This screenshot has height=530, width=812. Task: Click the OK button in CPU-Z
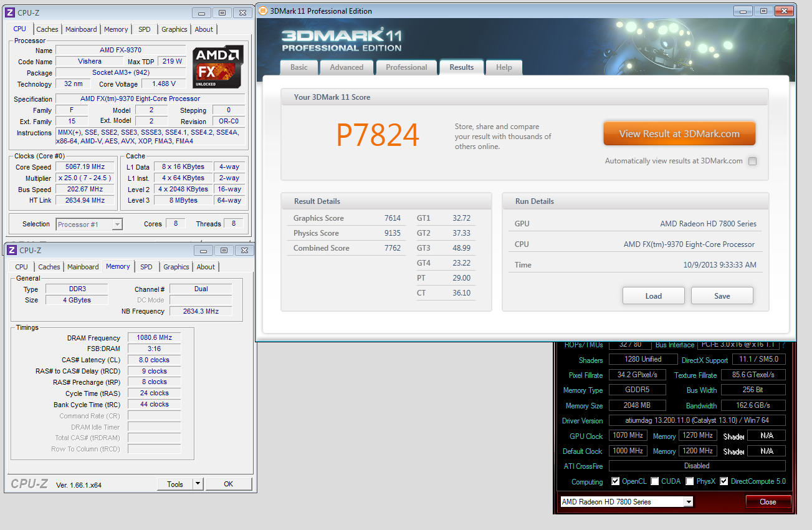coord(229,484)
